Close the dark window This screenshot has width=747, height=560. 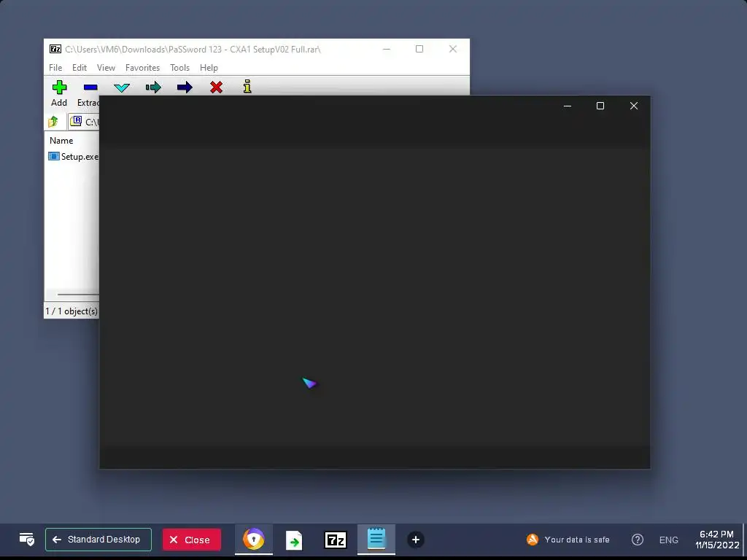(634, 106)
